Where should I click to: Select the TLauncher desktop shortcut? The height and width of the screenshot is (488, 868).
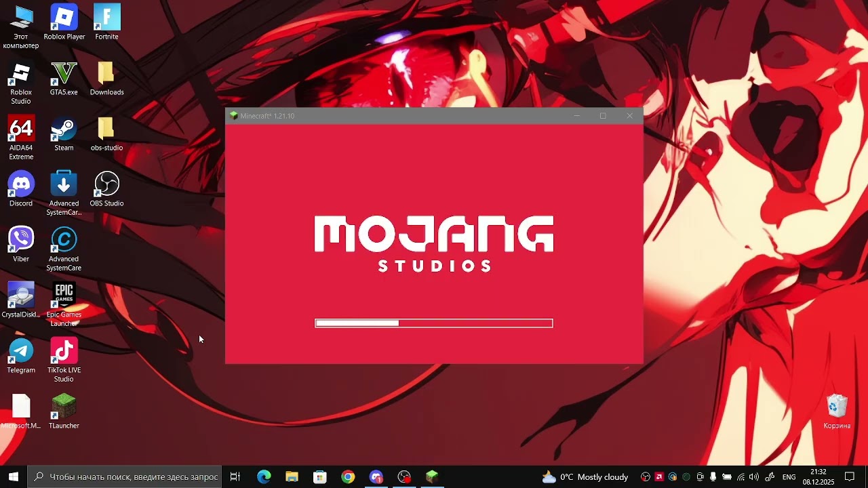(x=64, y=411)
